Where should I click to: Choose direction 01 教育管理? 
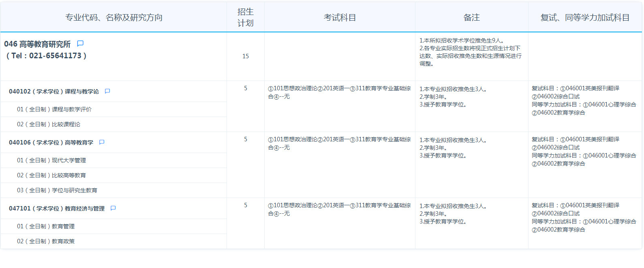[x=46, y=226]
